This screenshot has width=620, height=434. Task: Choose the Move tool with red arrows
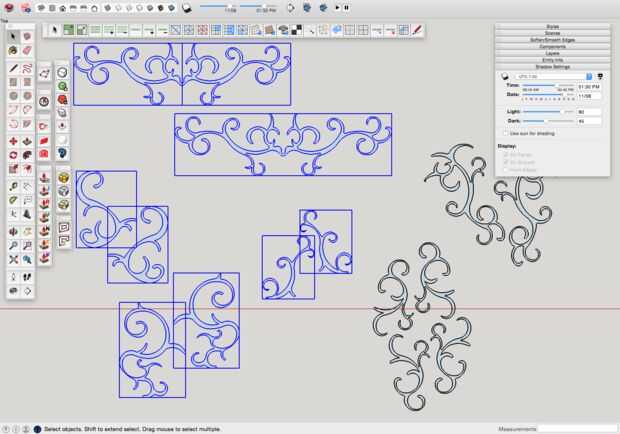coord(13,141)
